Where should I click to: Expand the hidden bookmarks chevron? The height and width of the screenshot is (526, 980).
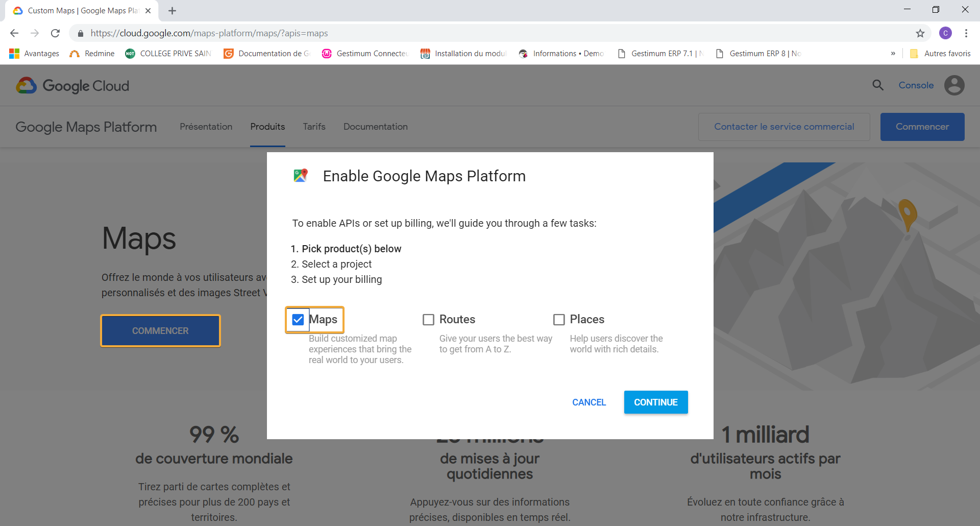tap(893, 54)
